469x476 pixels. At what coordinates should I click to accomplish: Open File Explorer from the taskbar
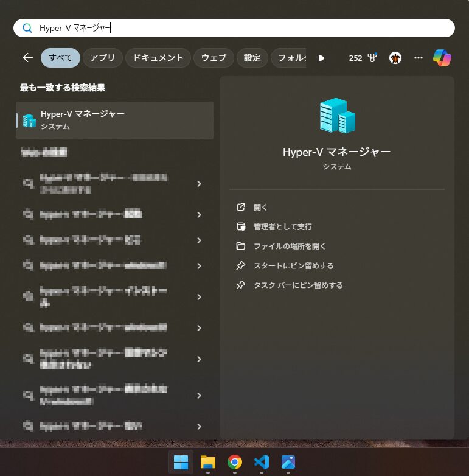208,462
